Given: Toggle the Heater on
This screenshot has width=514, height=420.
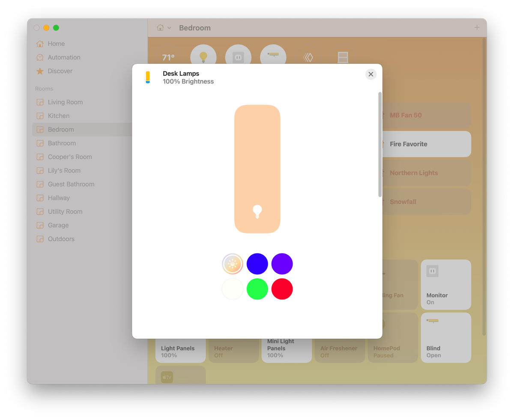Looking at the screenshot, I should [233, 351].
